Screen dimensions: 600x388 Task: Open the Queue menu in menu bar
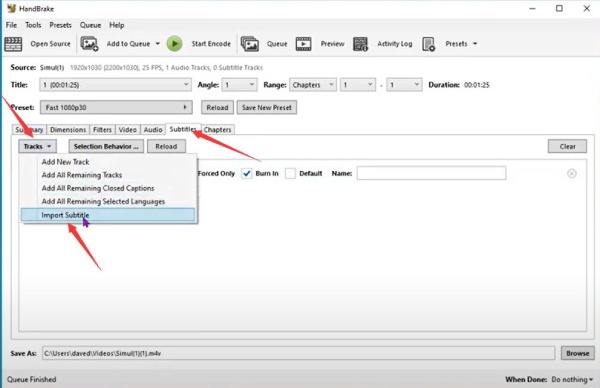[x=90, y=25]
